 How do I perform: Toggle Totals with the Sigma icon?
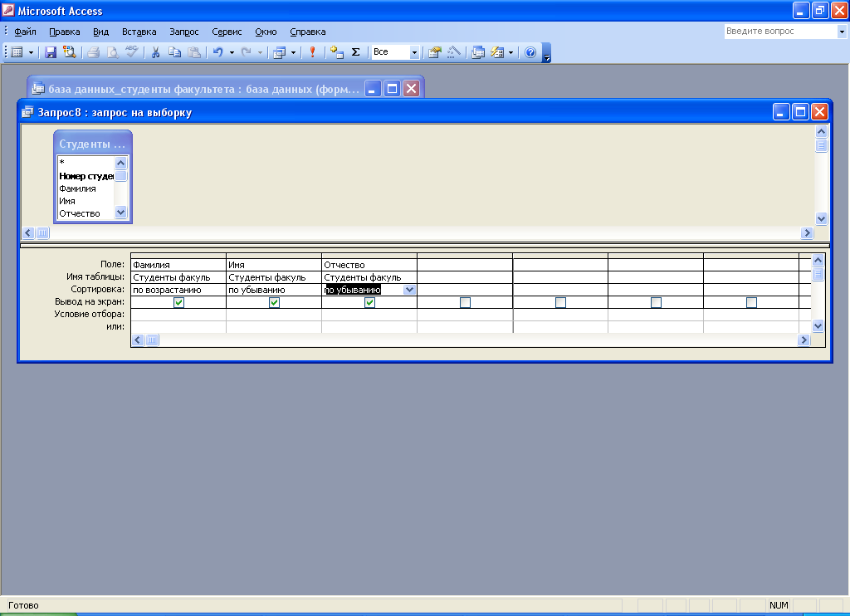(x=355, y=52)
